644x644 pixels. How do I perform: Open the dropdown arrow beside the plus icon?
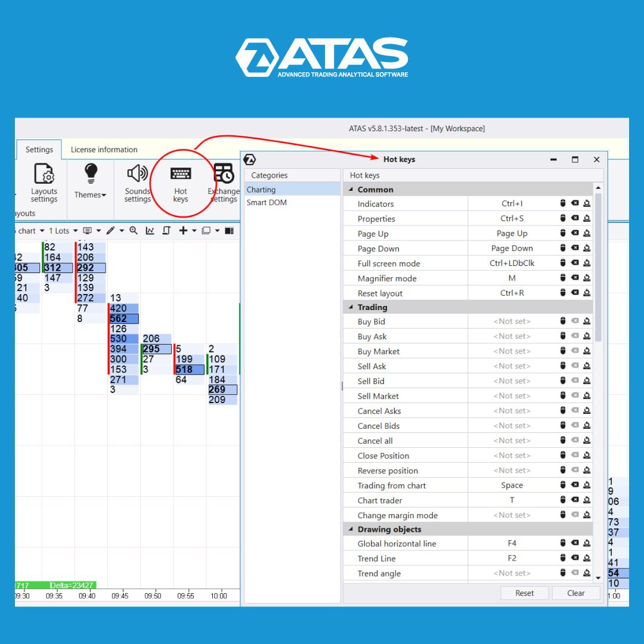194,231
